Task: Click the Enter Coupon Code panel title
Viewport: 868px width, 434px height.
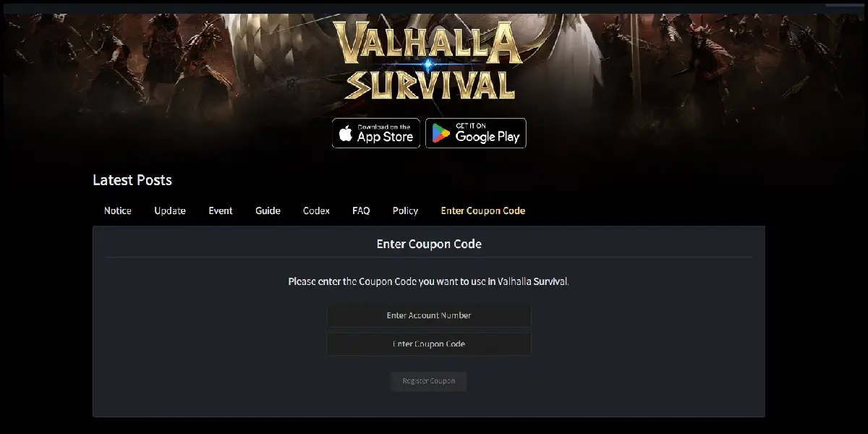Action: [x=429, y=244]
